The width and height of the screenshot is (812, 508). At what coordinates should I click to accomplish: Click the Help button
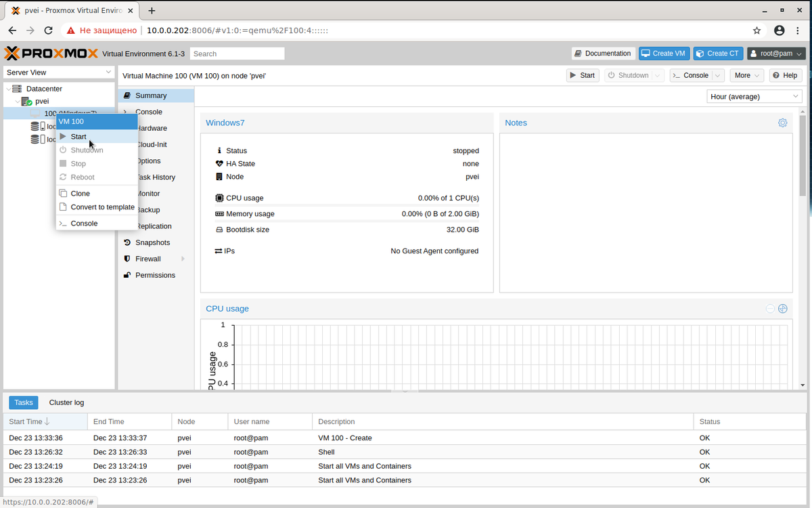785,75
